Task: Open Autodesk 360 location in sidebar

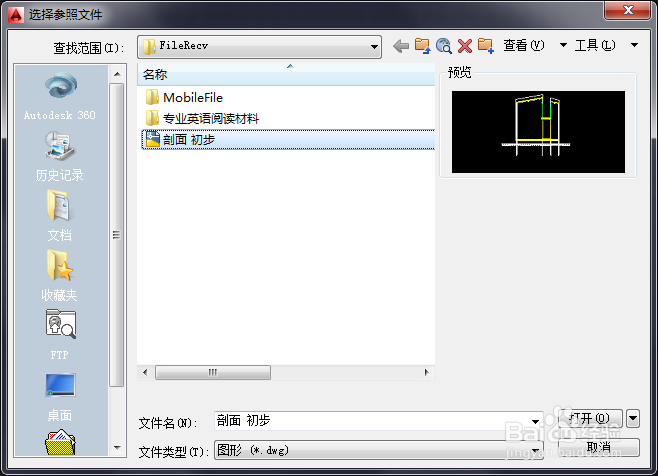Action: (x=60, y=96)
